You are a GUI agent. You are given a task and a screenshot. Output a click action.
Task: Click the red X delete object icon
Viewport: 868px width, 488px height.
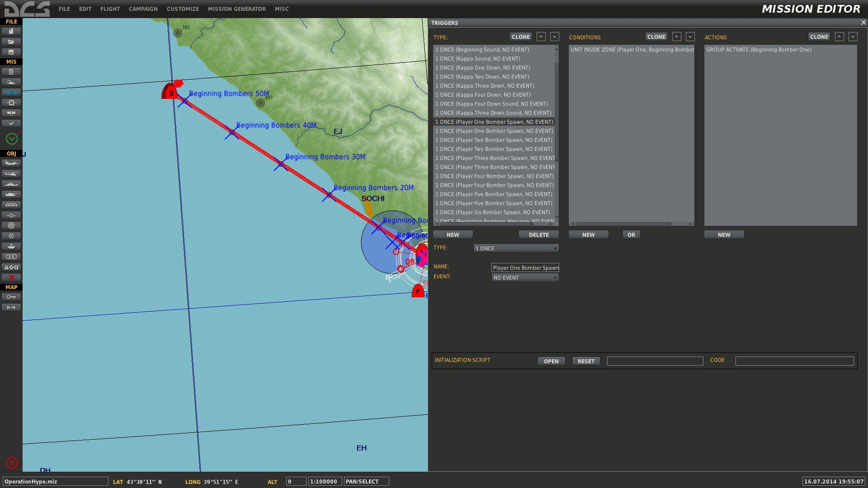(x=11, y=277)
